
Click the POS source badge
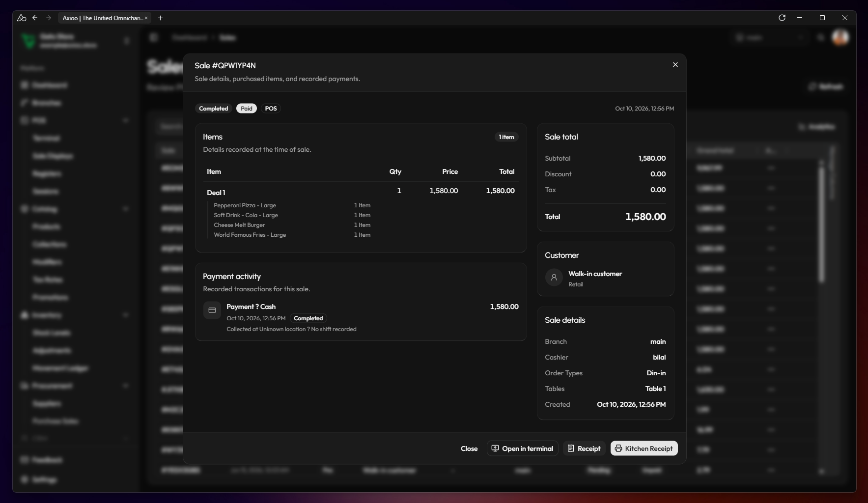271,109
